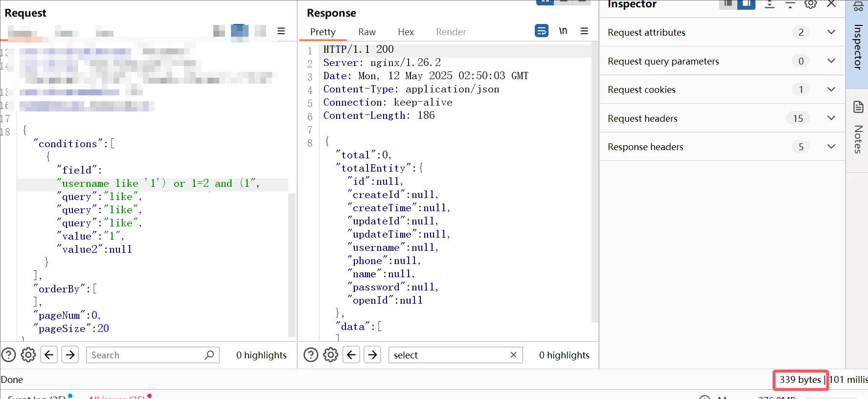This screenshot has height=399, width=868.
Task: Open Inspector settings gear
Action: (x=811, y=4)
